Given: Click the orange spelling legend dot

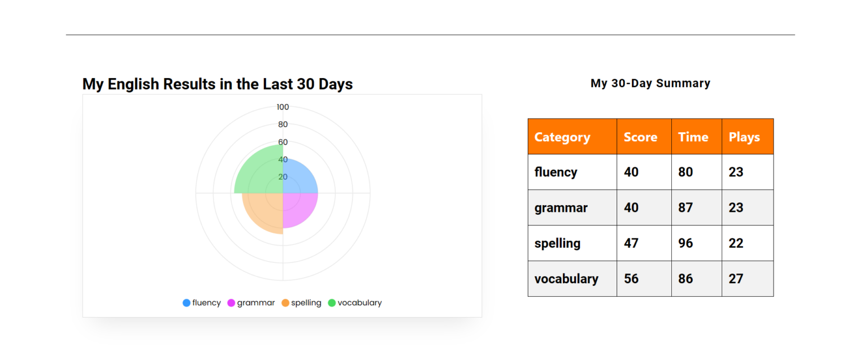Looking at the screenshot, I should tap(285, 303).
